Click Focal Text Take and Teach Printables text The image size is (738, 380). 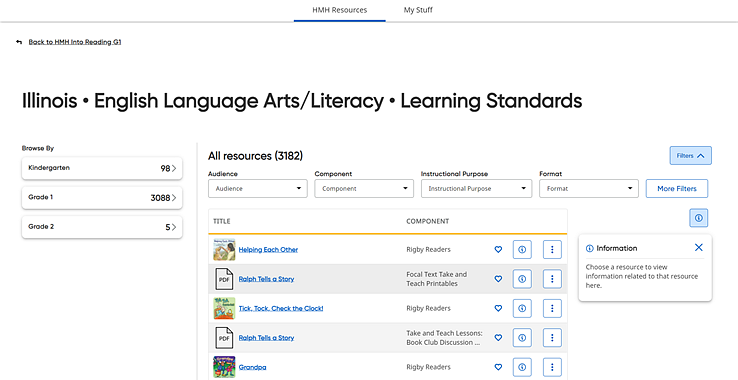coord(436,279)
